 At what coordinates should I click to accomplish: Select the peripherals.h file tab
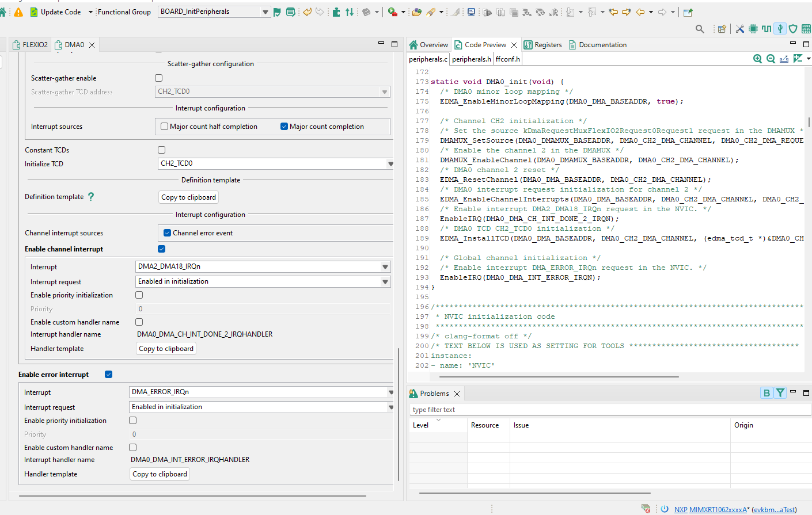pos(471,59)
